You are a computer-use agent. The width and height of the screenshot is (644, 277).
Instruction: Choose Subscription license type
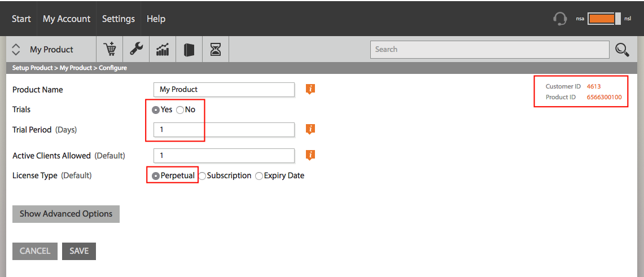[x=202, y=175]
